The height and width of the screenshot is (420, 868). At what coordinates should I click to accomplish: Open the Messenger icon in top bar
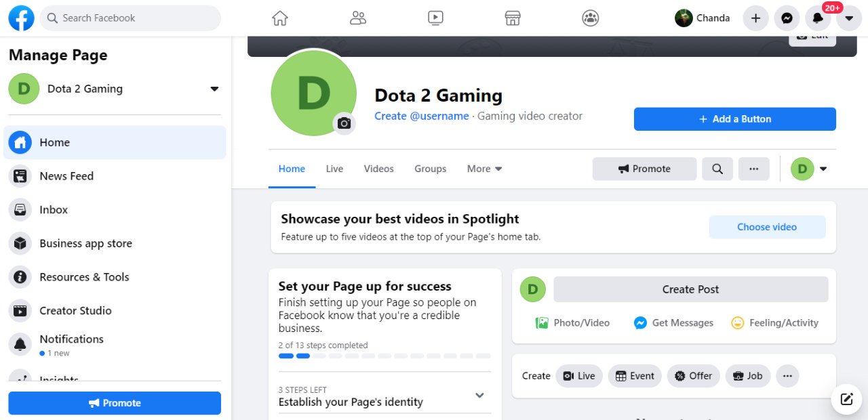787,18
